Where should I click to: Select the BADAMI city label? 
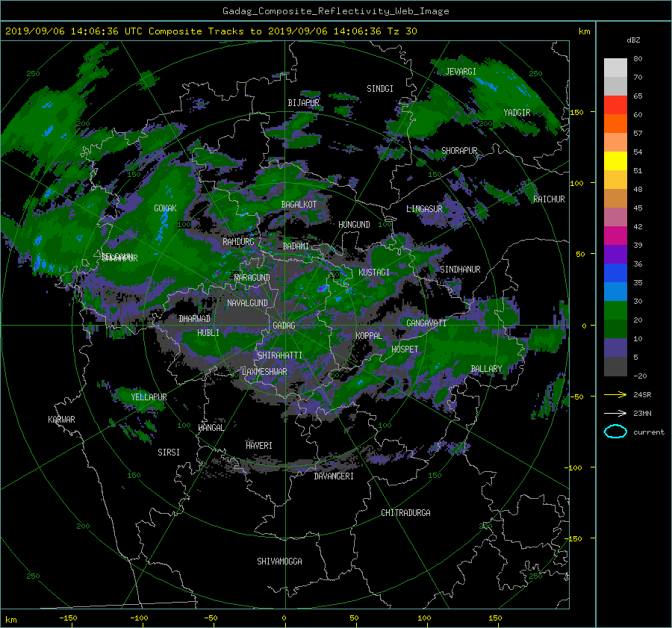(x=296, y=246)
